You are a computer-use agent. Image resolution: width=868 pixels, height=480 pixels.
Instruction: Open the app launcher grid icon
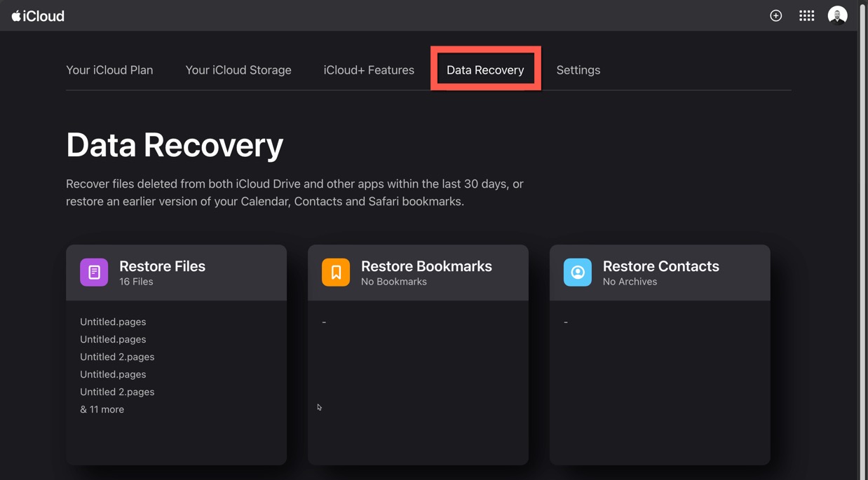[806, 15]
